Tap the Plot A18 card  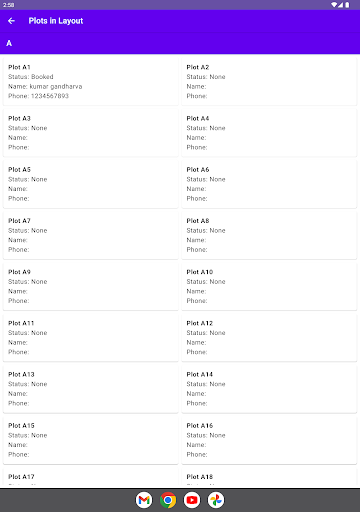269,477
